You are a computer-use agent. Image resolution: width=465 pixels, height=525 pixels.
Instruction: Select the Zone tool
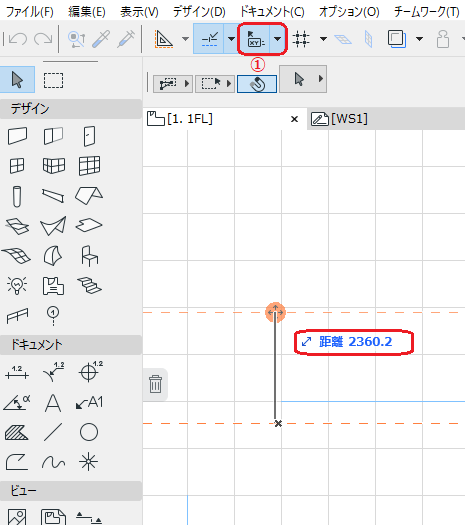(53, 286)
